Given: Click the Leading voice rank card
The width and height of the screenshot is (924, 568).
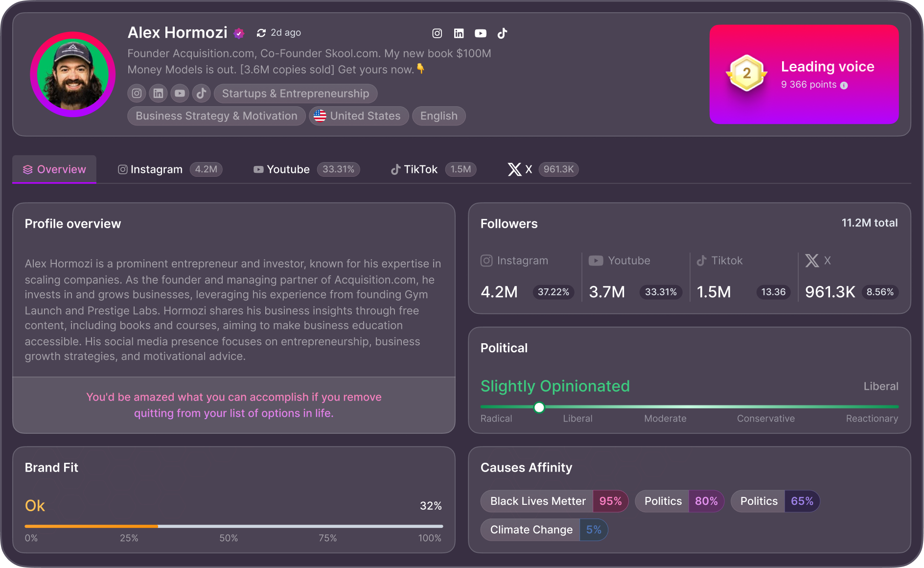Looking at the screenshot, I should [x=804, y=74].
